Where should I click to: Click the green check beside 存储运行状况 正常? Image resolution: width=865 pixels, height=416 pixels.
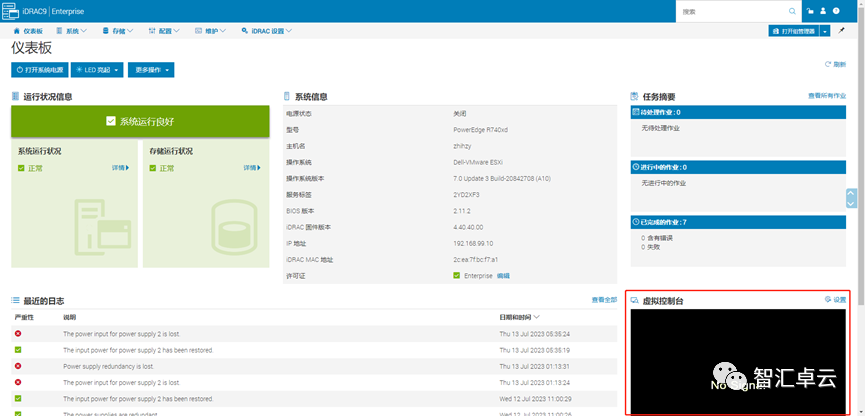(153, 168)
